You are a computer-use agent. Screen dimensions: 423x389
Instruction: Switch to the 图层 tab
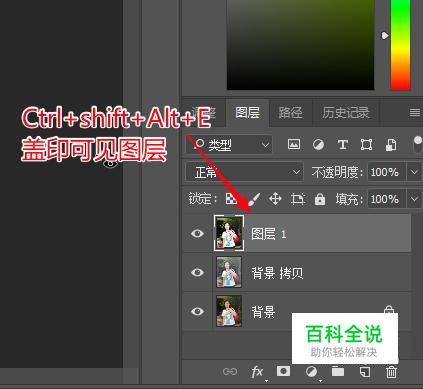[x=247, y=113]
